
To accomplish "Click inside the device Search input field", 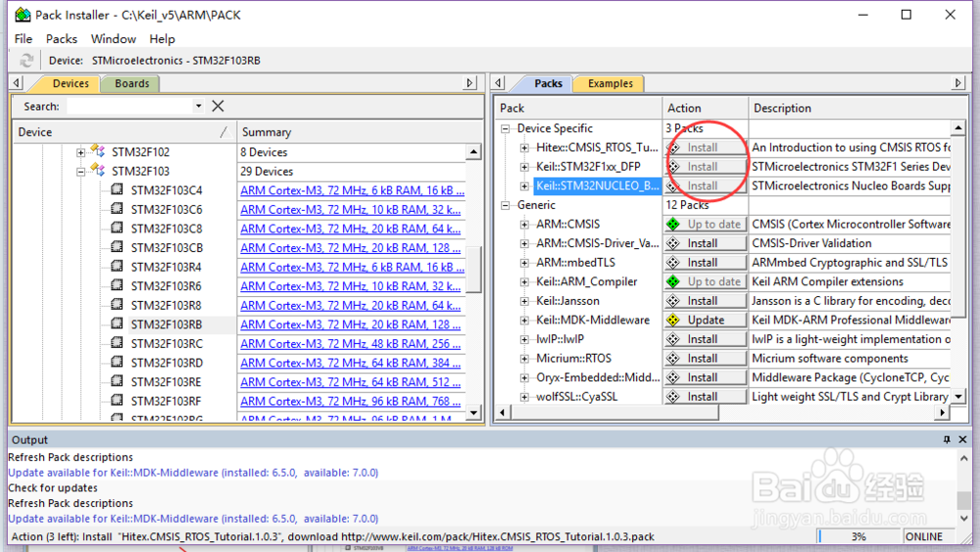I will [129, 106].
